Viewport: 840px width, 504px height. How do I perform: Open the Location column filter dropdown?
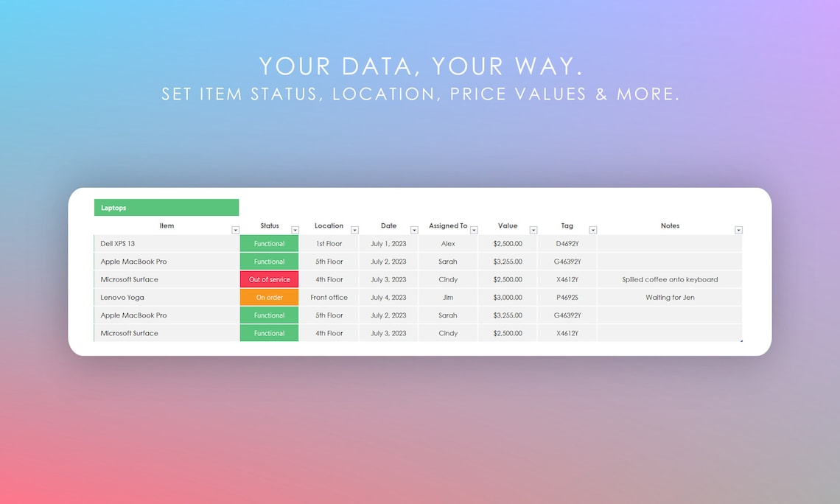354,229
